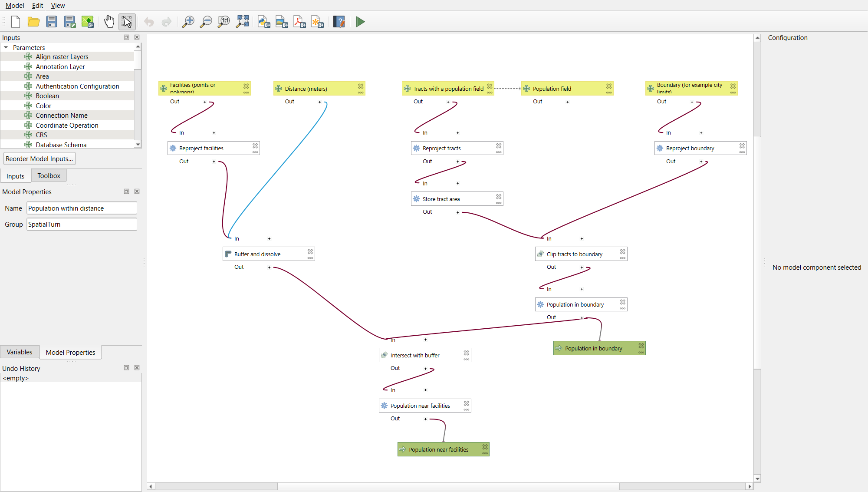This screenshot has width=868, height=492.
Task: Zoom to full model extent
Action: point(242,22)
